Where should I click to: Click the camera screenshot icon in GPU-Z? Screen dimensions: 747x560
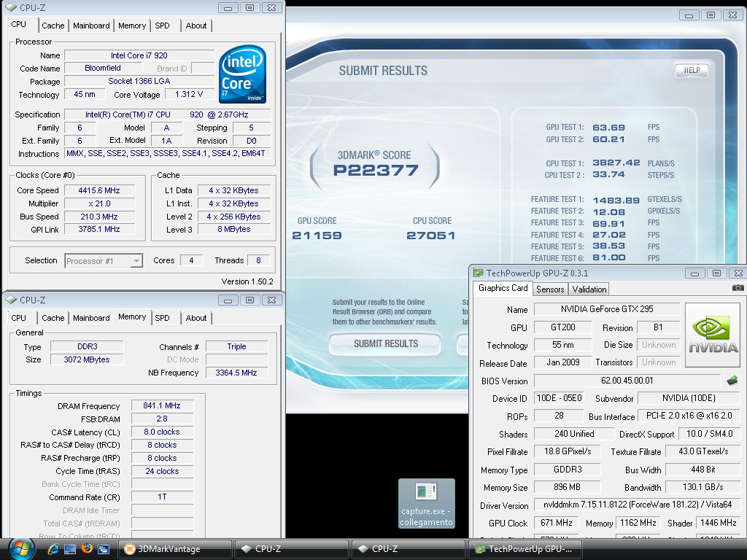[x=738, y=288]
